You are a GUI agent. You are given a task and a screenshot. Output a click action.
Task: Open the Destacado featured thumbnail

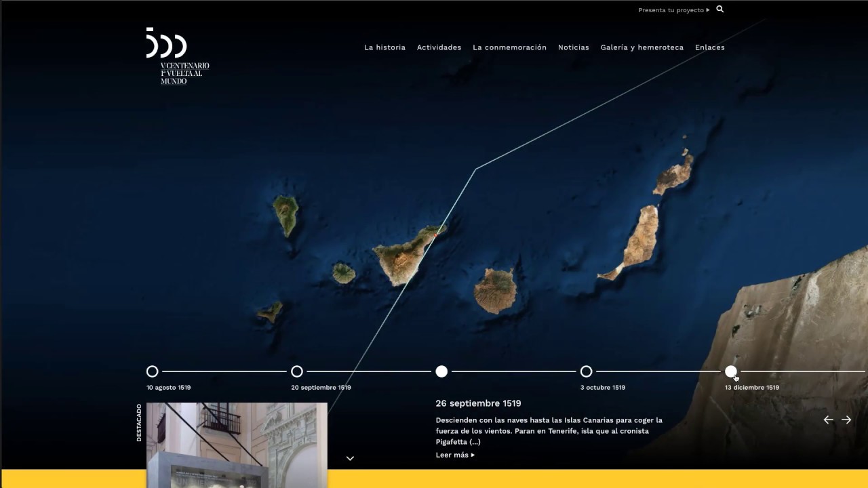pyautogui.click(x=237, y=445)
